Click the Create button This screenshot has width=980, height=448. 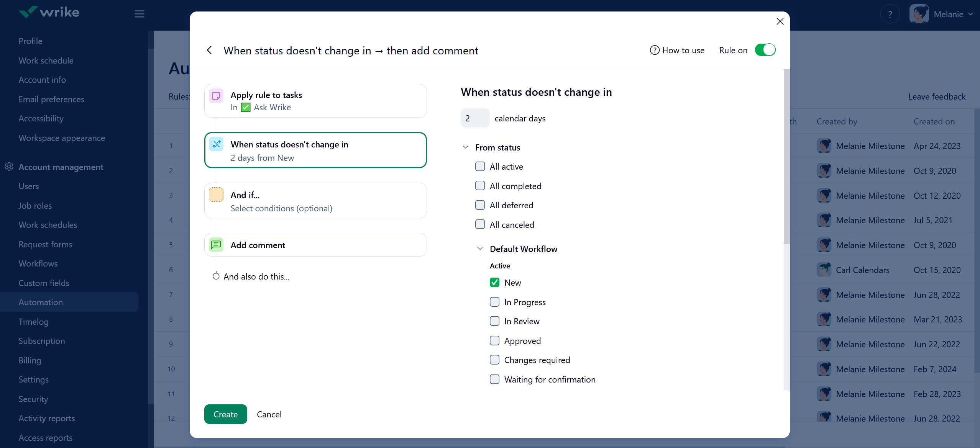tap(225, 414)
